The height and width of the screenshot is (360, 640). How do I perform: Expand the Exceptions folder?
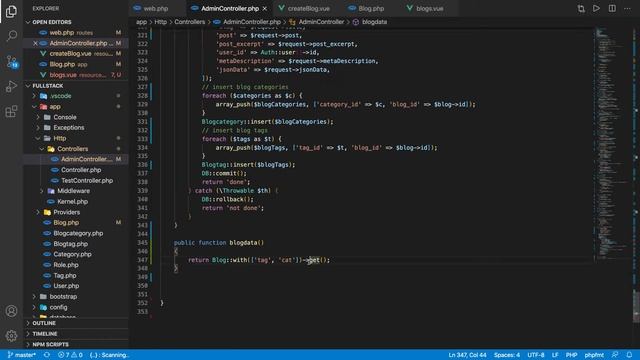pyautogui.click(x=69, y=128)
